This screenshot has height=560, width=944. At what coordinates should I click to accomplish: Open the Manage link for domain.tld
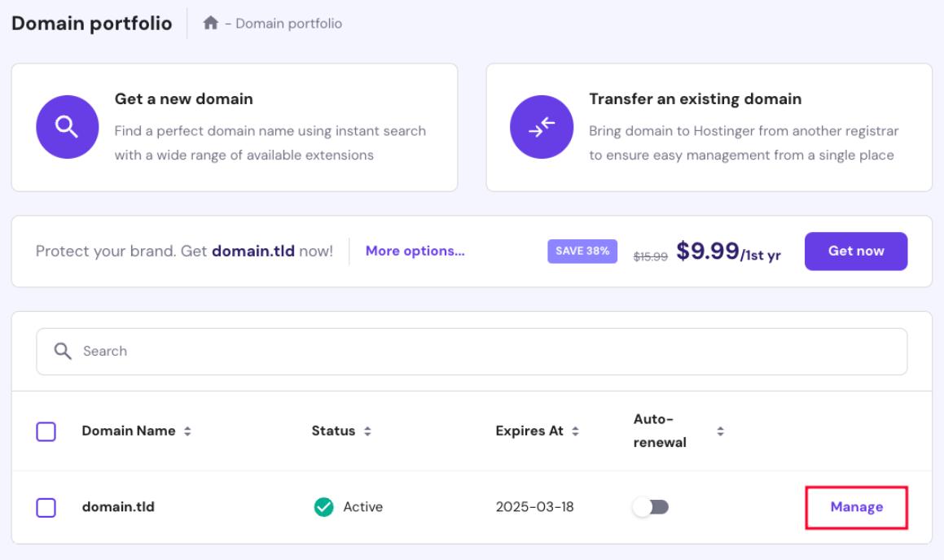[856, 507]
